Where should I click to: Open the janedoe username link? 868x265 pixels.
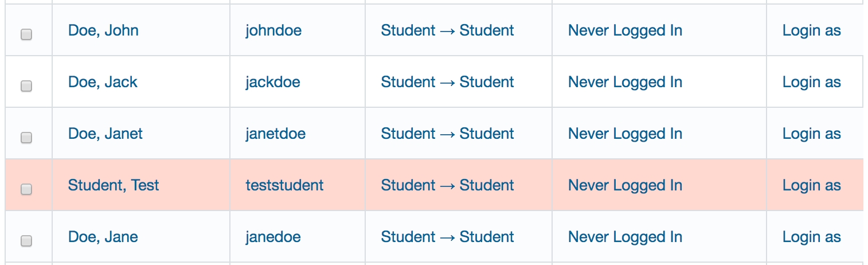tap(273, 237)
